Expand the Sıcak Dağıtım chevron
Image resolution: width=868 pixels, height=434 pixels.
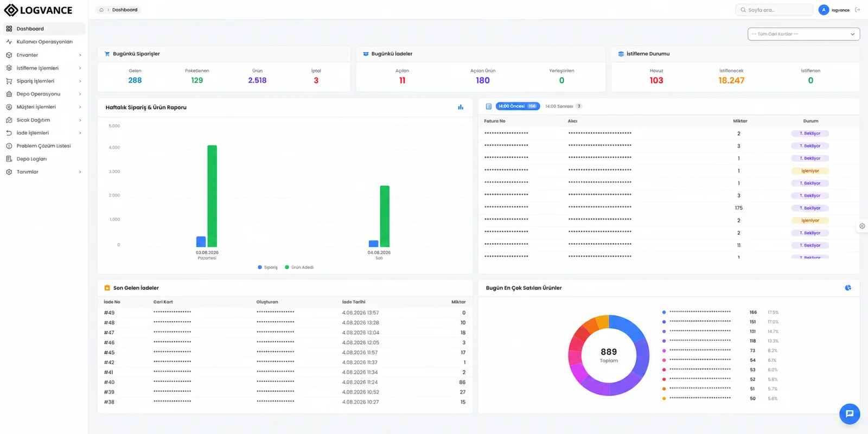[80, 120]
